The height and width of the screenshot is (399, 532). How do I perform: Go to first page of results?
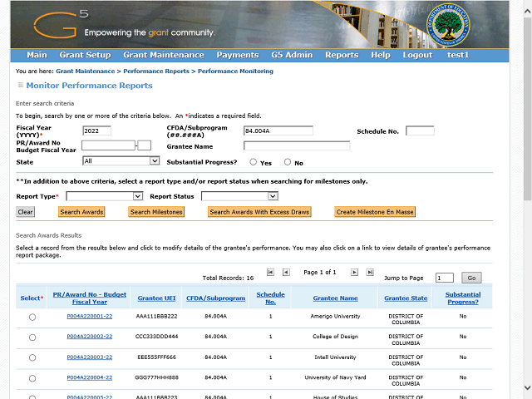tap(270, 272)
